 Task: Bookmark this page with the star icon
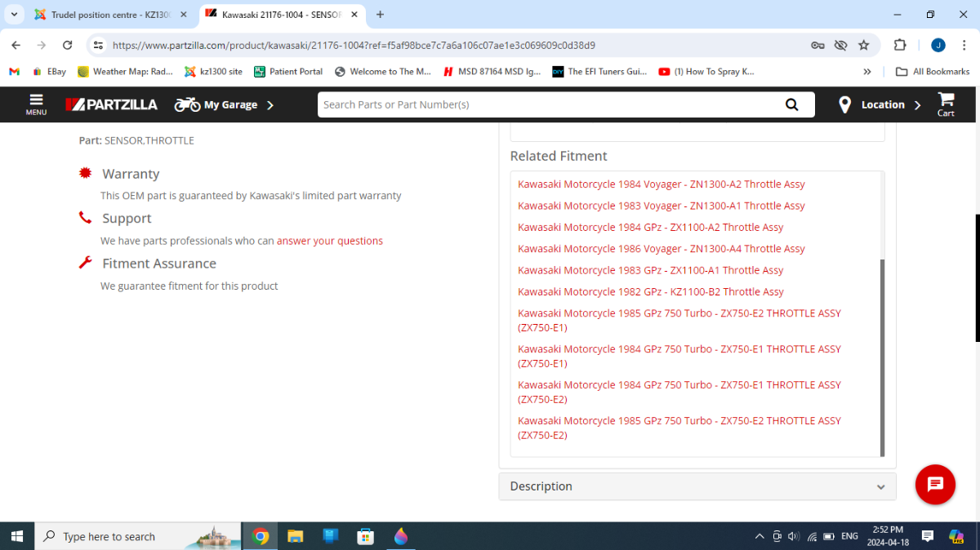[864, 46]
